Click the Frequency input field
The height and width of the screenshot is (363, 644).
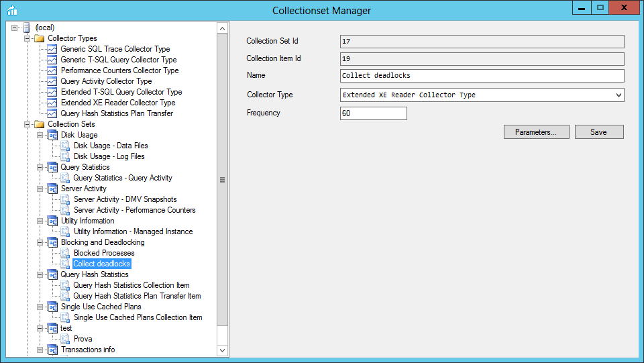tap(373, 113)
